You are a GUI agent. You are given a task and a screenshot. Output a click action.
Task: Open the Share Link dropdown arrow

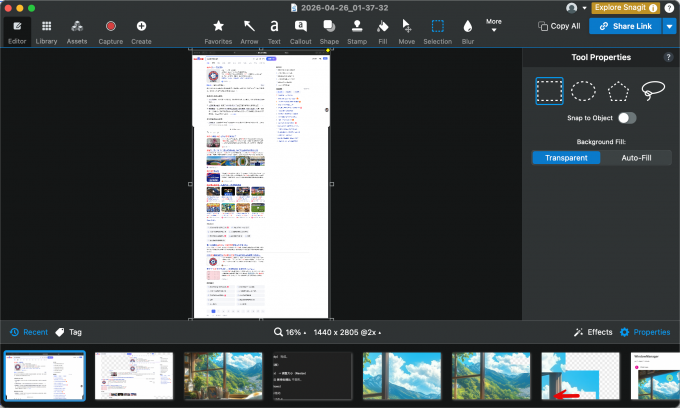pos(669,26)
